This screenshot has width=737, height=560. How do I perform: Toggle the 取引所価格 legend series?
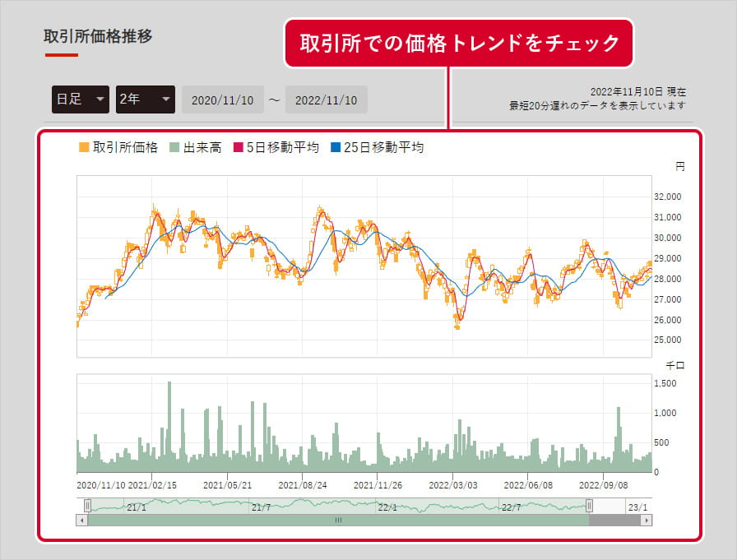click(118, 147)
